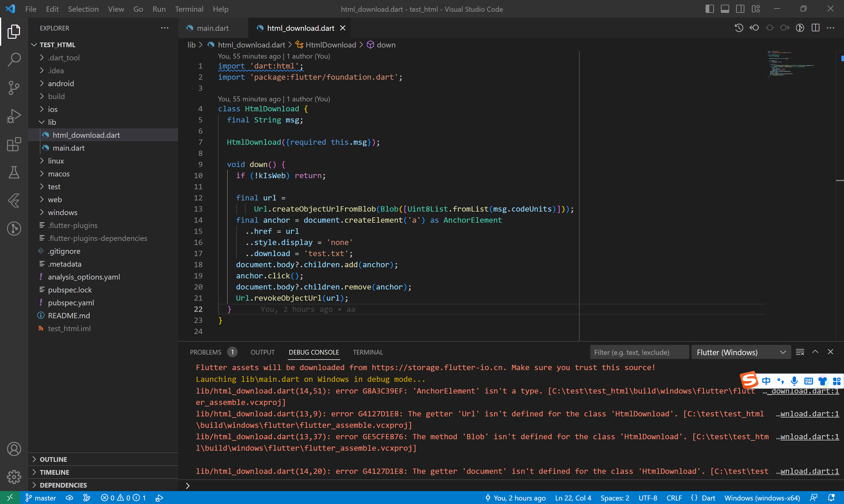Open the Flutter sidebar icon
The height and width of the screenshot is (504, 844).
(14, 200)
